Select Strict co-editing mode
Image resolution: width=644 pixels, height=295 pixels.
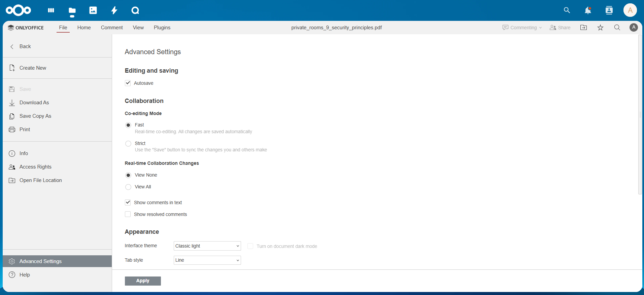point(128,144)
